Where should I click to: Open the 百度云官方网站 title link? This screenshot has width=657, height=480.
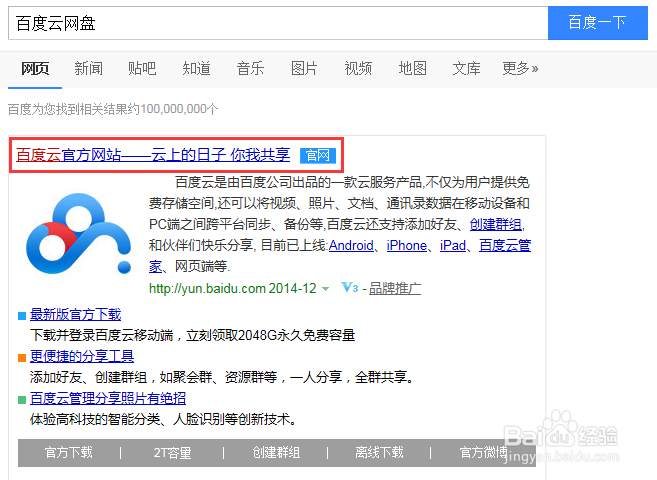153,155
